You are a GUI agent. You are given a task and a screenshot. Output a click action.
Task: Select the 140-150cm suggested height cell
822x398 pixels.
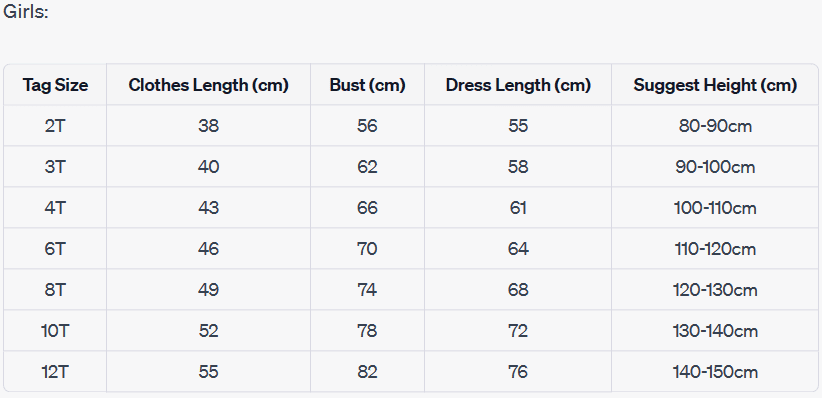[715, 372]
